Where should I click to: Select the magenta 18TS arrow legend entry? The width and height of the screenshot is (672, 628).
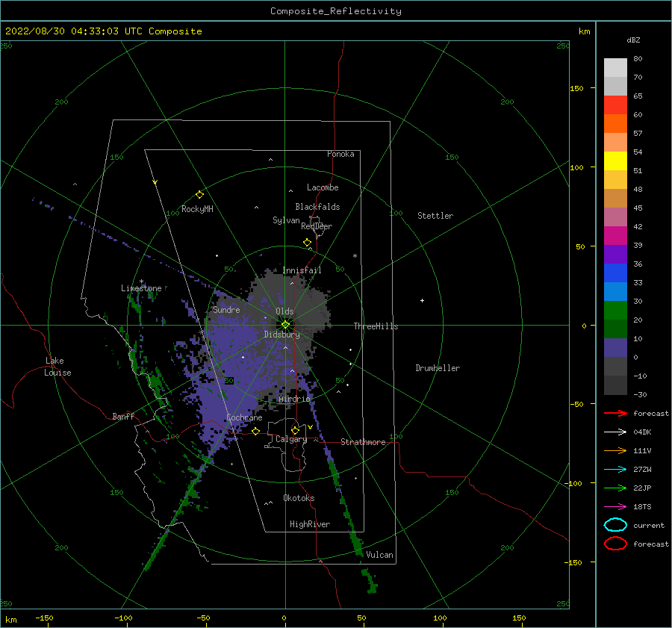point(615,507)
